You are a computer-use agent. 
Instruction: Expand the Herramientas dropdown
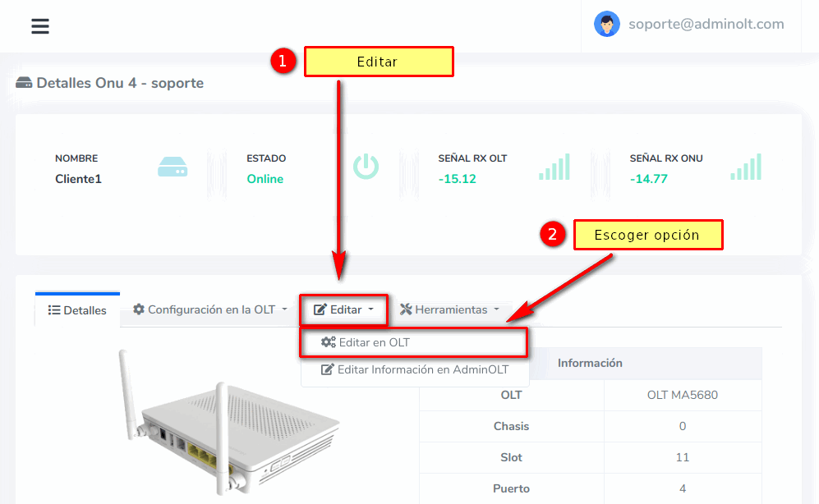pyautogui.click(x=449, y=309)
